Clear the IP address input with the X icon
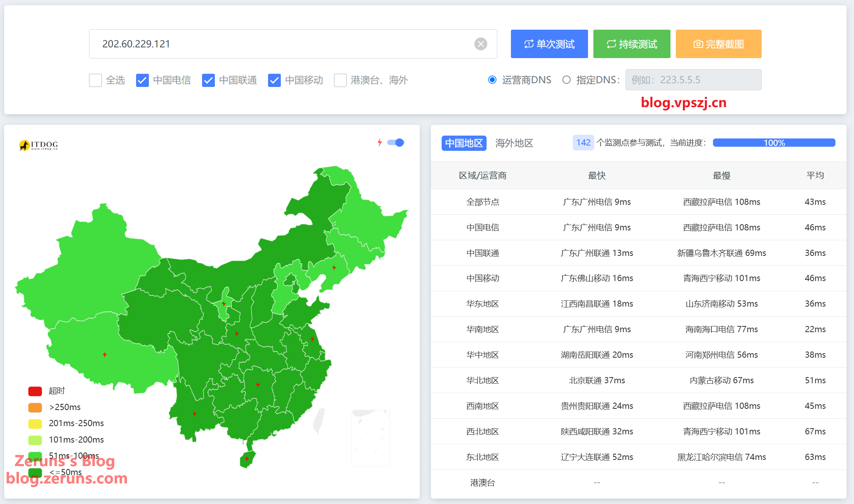Viewport: 854px width, 504px height. (480, 44)
